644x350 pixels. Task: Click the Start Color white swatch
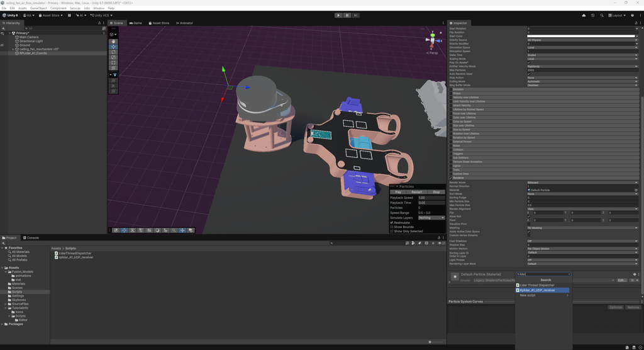click(581, 36)
